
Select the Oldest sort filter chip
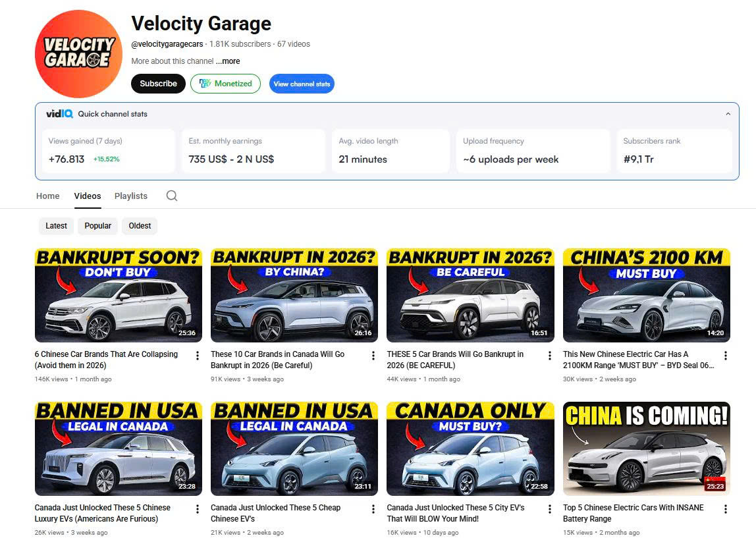pyautogui.click(x=140, y=226)
